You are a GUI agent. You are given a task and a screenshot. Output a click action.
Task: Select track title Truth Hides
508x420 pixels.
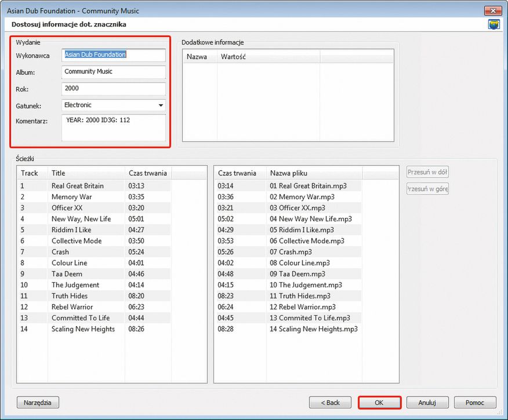point(70,296)
